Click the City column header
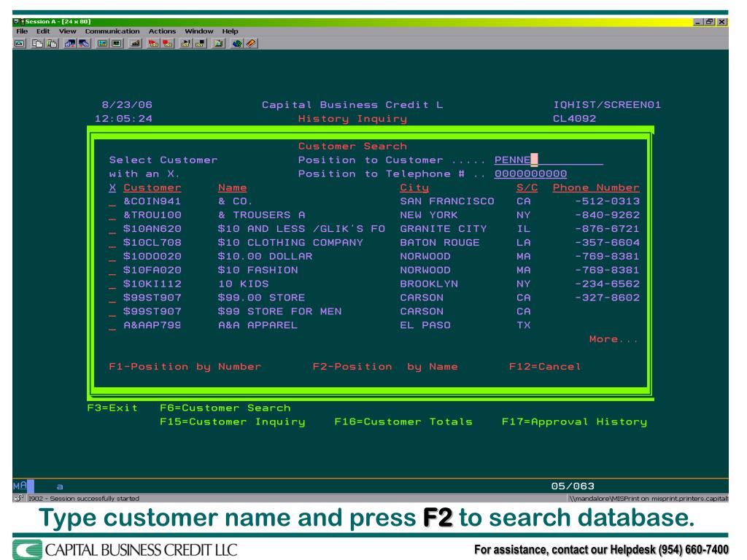 tap(414, 187)
